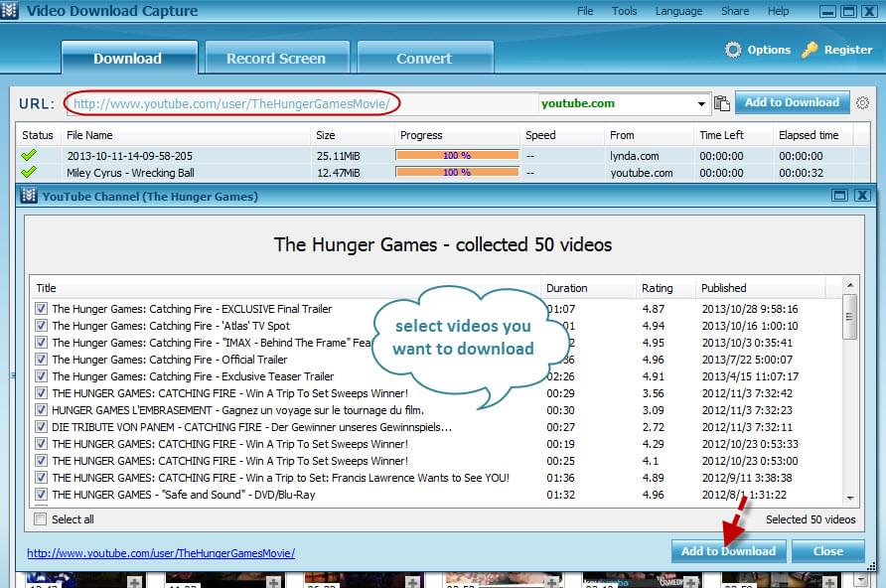This screenshot has width=886, height=588.
Task: Click the published date 2013/10/28 9:58:16
Action: tap(750, 309)
